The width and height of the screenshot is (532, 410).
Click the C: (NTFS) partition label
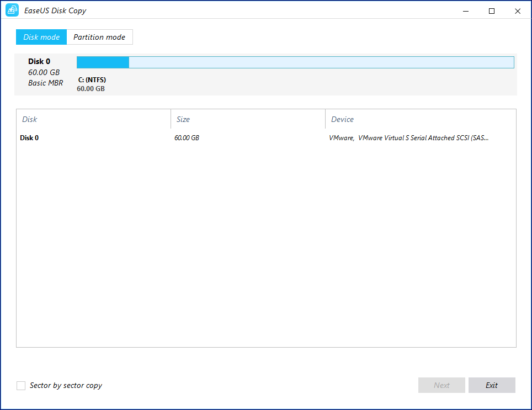pyautogui.click(x=92, y=79)
